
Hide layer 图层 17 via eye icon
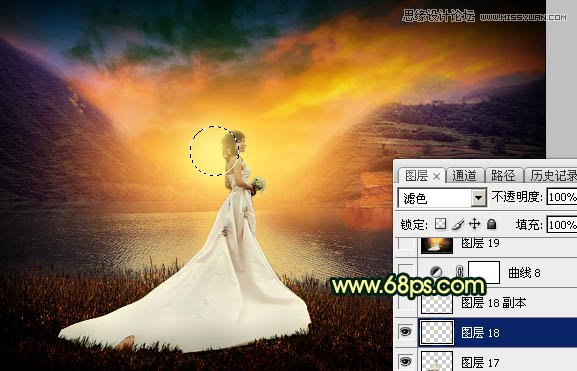(406, 362)
